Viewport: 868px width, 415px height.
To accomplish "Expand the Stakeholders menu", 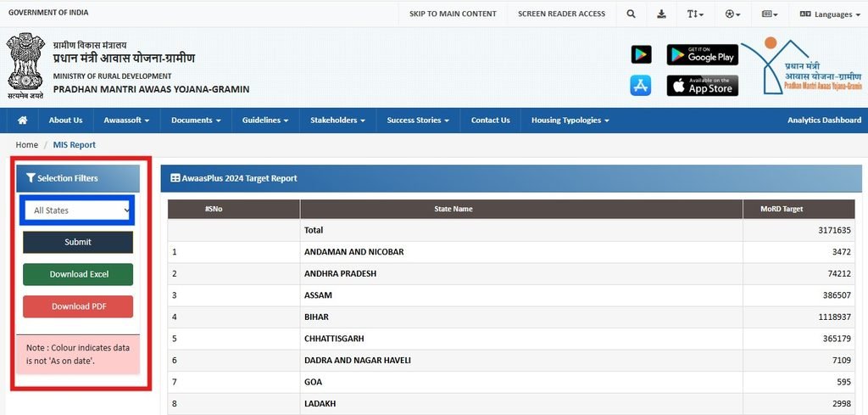I will [x=337, y=121].
